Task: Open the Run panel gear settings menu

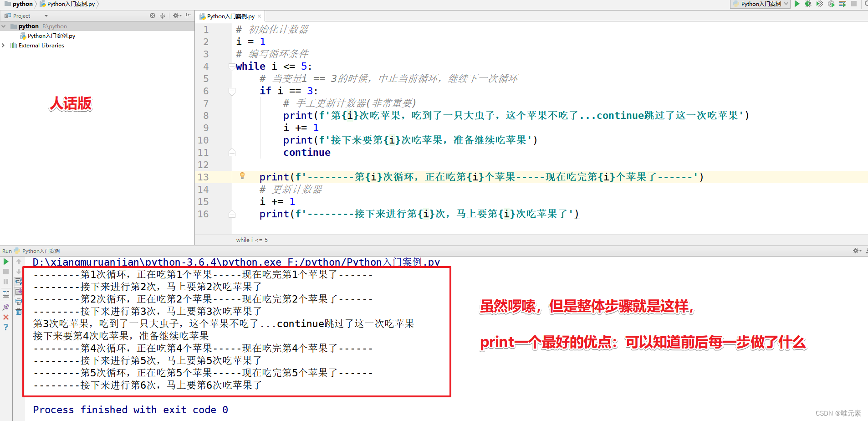Action: (857, 251)
